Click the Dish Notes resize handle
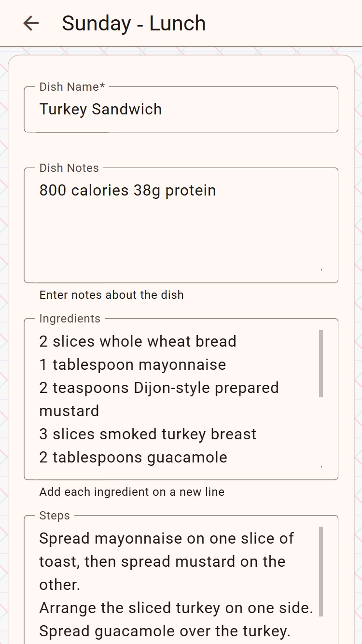The image size is (362, 644). 321,270
